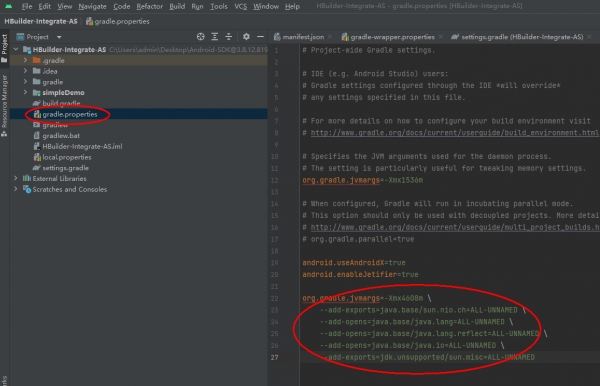Click the Collapse All icon in Project panel
Viewport: 600px width, 386px height.
[228, 37]
